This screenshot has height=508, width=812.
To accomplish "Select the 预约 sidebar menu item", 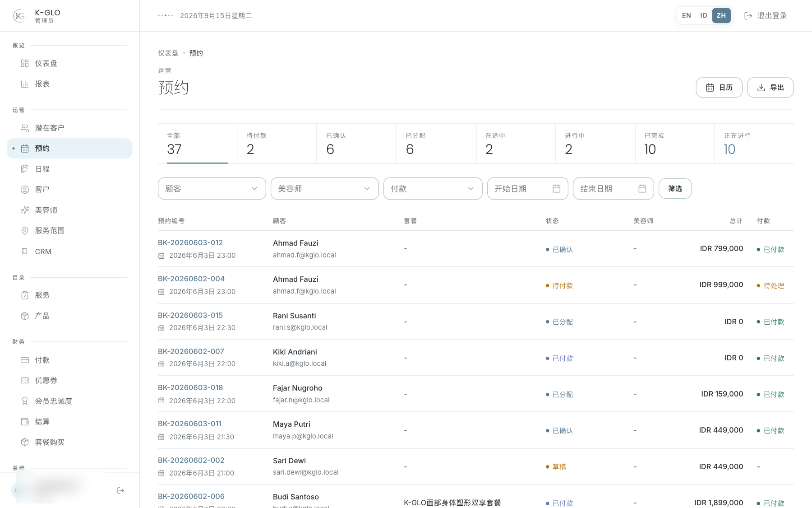I will 70,149.
